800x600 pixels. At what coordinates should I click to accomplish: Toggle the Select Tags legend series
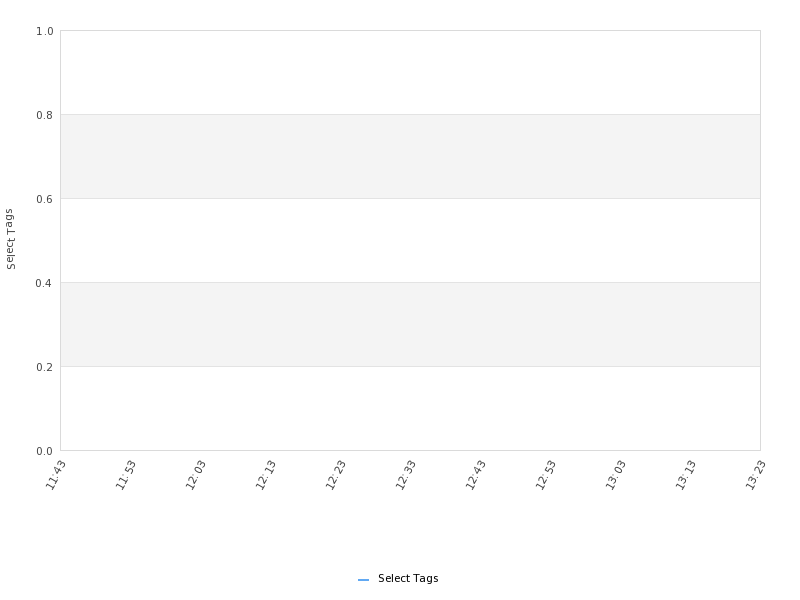tap(408, 579)
